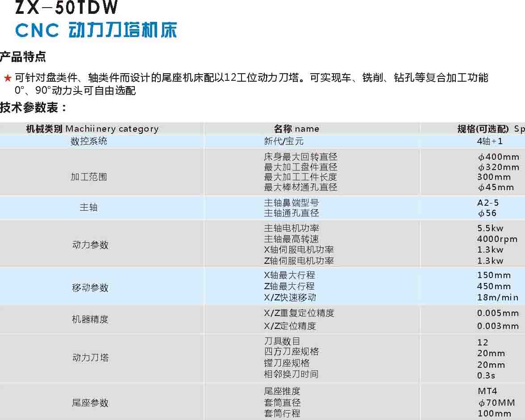Click the 相邻换刀时间 row label
The image size is (525, 420).
291,374
